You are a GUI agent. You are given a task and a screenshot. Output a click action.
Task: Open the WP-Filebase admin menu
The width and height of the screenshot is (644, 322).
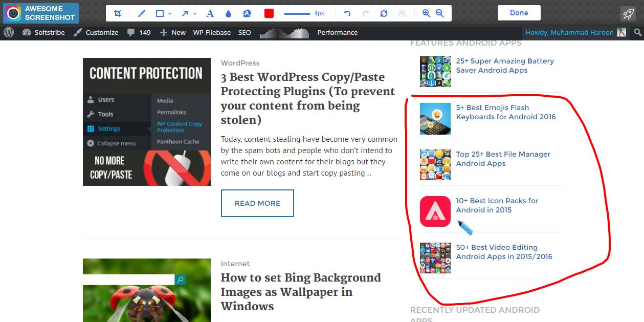(212, 32)
